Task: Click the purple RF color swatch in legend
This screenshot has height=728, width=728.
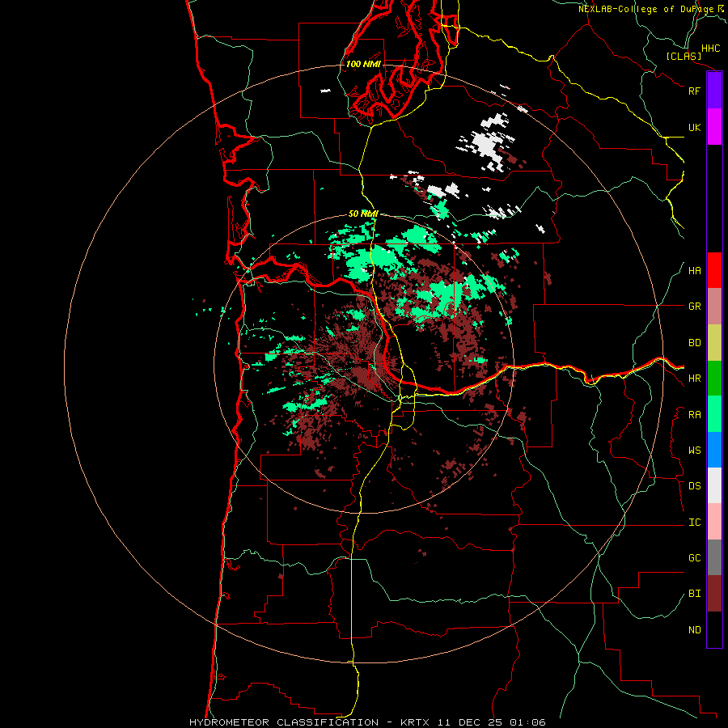Action: point(714,91)
